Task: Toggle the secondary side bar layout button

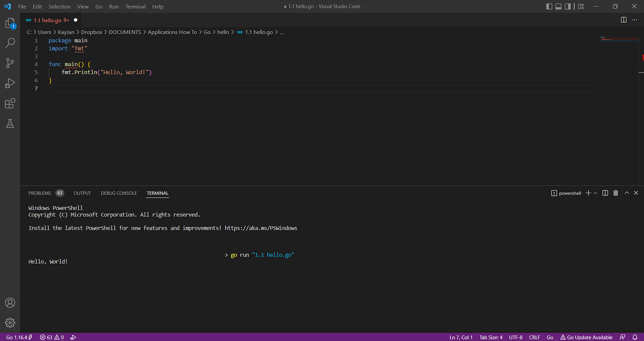Action: [568, 6]
